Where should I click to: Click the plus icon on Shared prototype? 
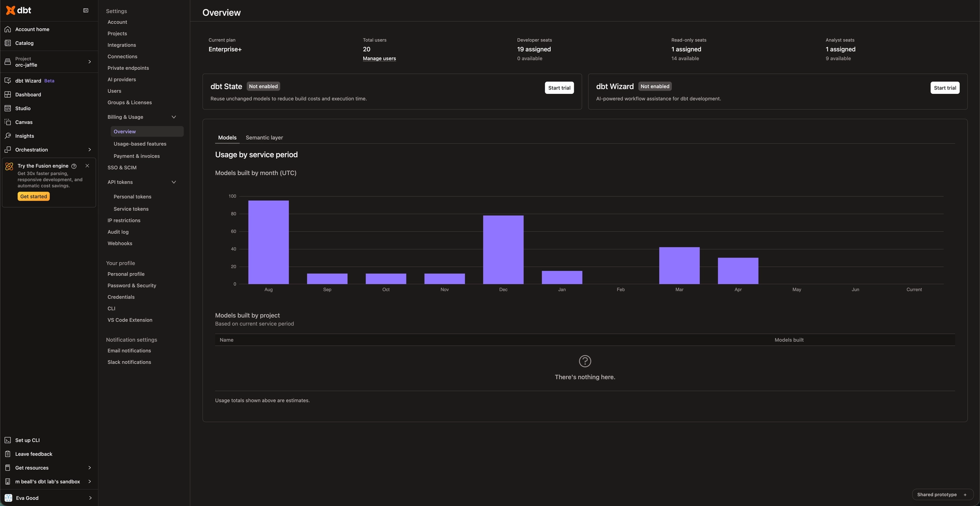[x=965, y=495]
